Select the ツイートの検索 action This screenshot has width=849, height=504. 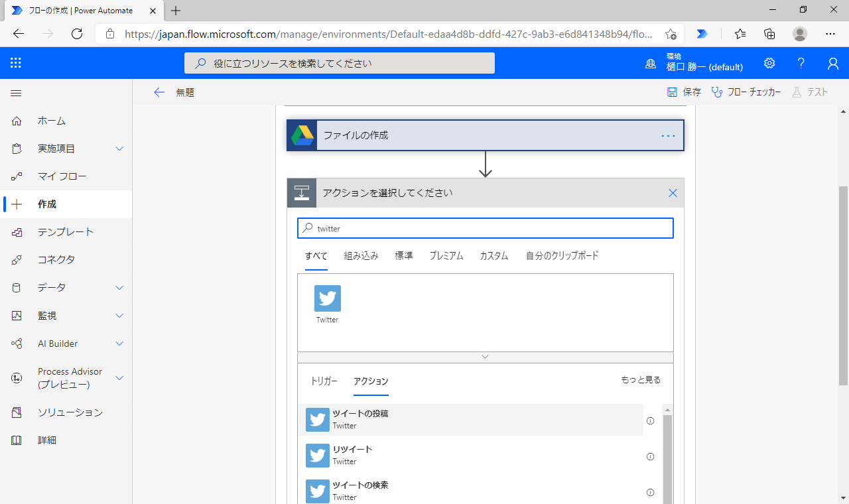click(470, 491)
